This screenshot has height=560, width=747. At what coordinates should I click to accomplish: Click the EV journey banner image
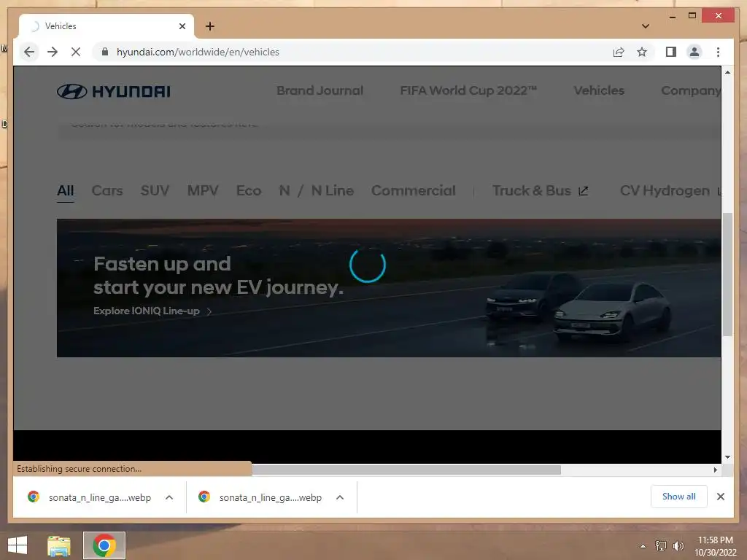point(388,287)
